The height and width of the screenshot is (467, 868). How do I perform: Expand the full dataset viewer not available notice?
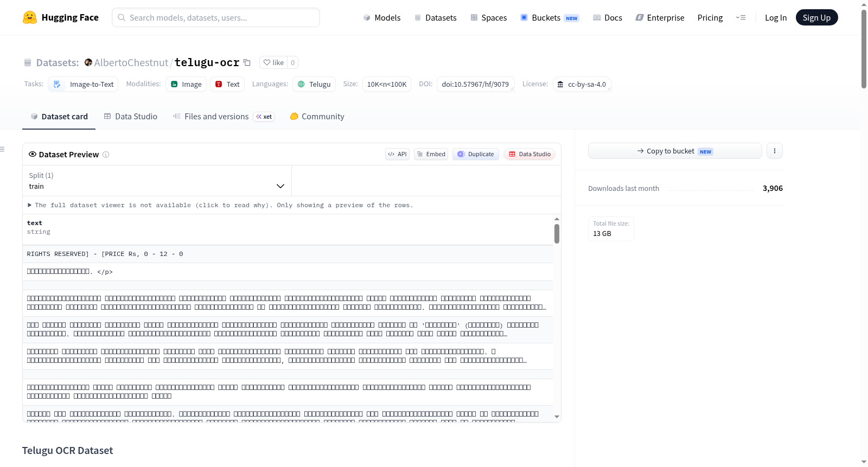(220, 205)
